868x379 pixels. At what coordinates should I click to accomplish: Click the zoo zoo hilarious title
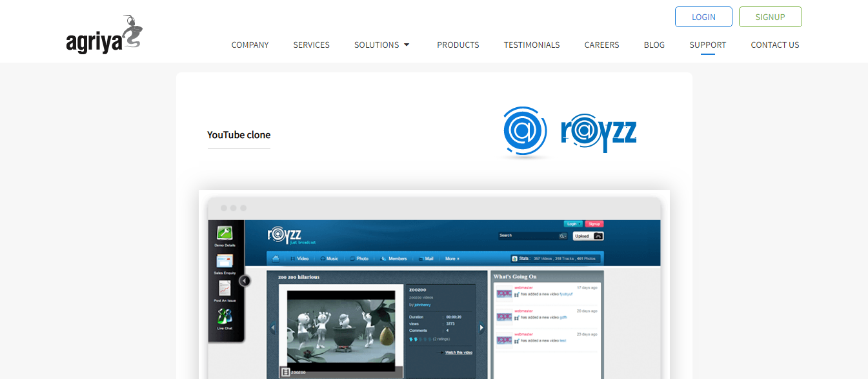(x=299, y=277)
